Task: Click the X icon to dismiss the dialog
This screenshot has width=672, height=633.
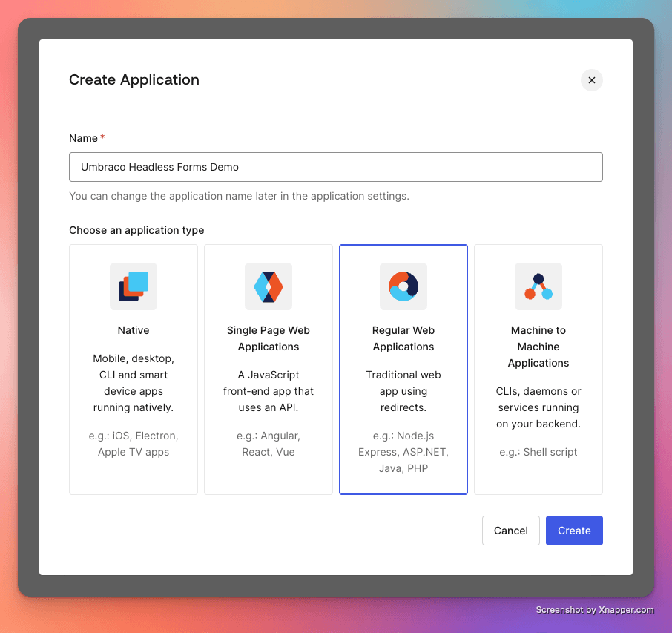Action: point(591,80)
